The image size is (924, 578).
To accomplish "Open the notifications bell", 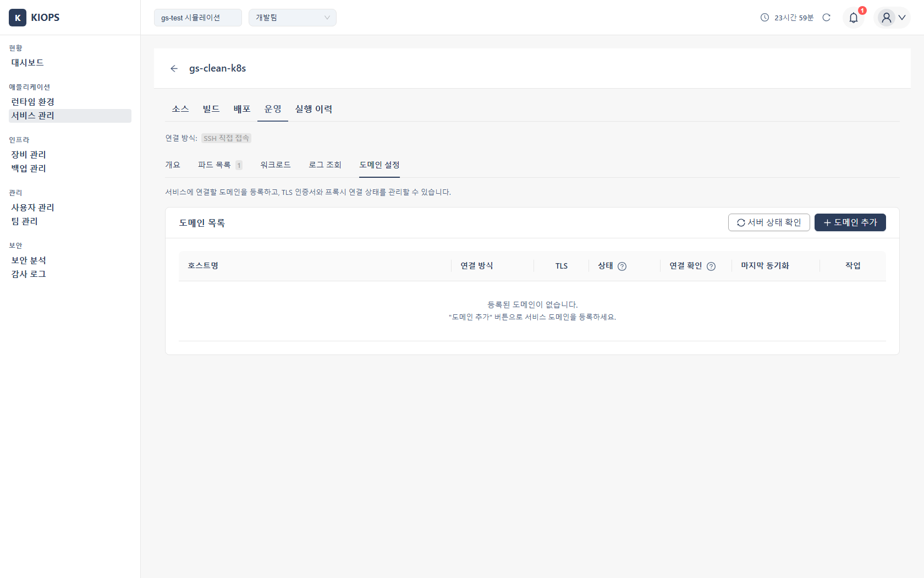I will [x=854, y=18].
